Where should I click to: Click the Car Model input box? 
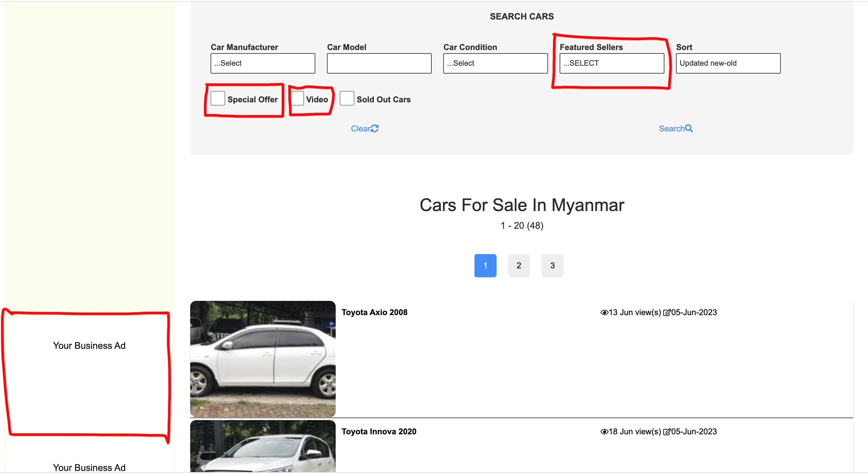pos(379,63)
